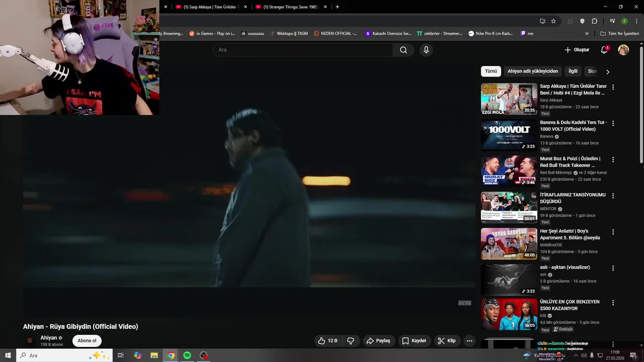Viewport: 644px width, 362px height.
Task: Open a new browser tab
Action: [337, 7]
